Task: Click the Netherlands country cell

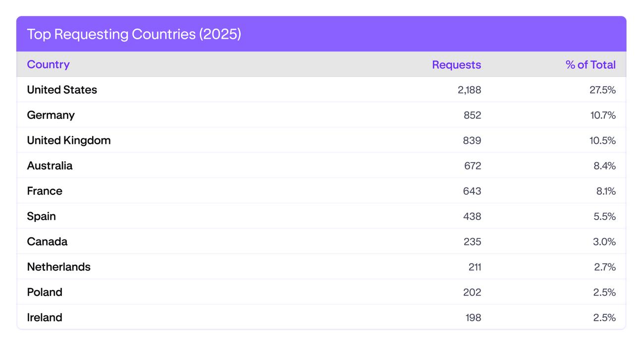Action: point(58,267)
